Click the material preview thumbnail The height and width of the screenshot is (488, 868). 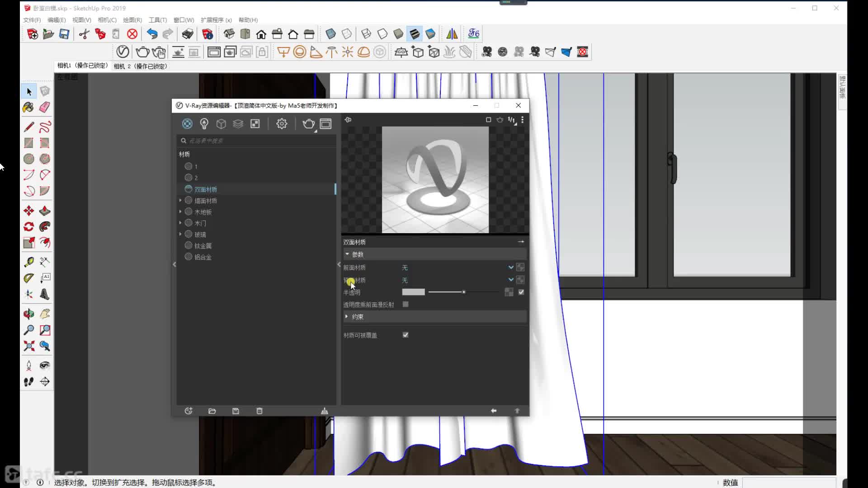coord(435,180)
